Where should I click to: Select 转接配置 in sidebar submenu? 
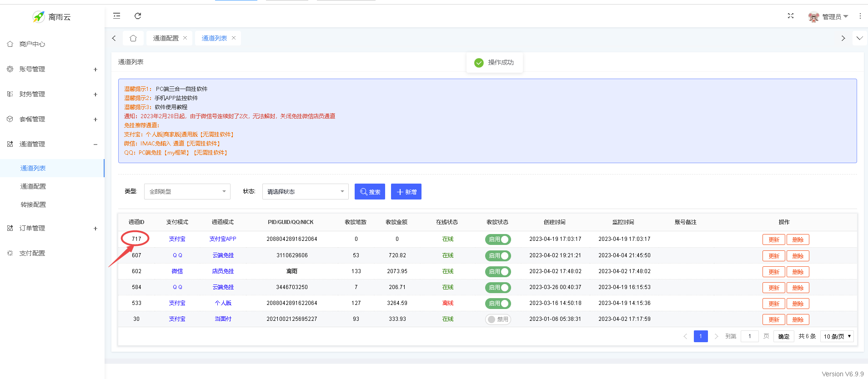pos(52,204)
